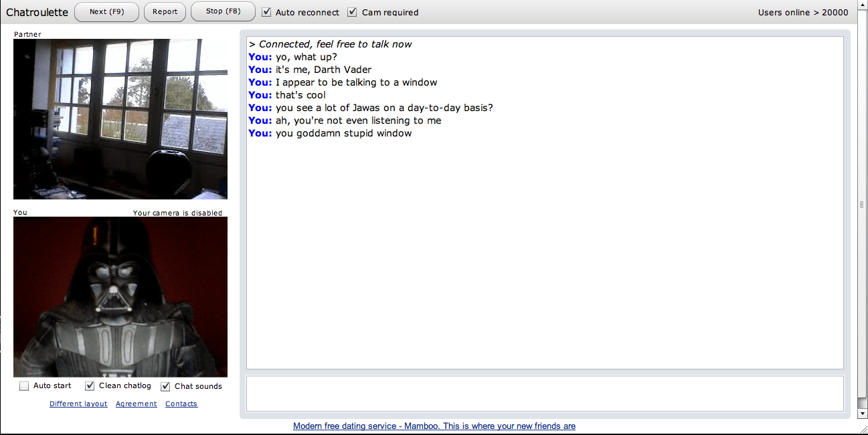Click the Stop (F8) button

(x=223, y=11)
